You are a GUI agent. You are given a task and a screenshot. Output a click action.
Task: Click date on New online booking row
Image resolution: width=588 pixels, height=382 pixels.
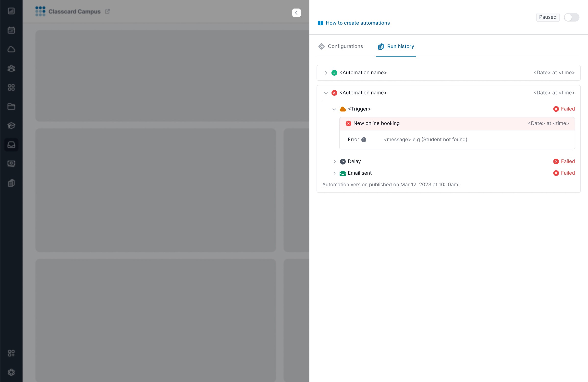coord(548,123)
